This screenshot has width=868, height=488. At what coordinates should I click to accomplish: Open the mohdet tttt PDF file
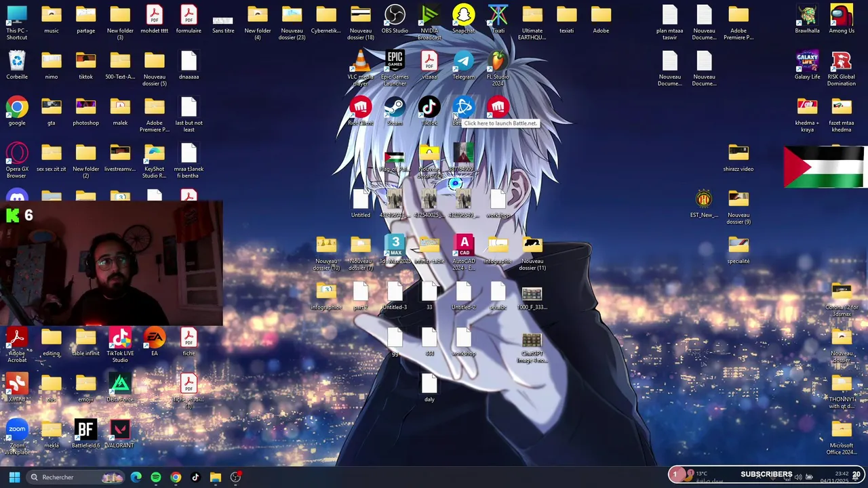pyautogui.click(x=155, y=19)
